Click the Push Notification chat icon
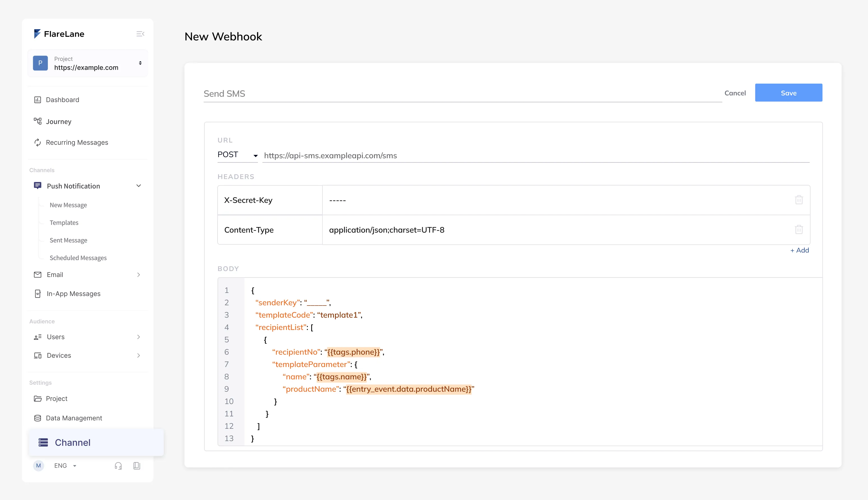Image resolution: width=868 pixels, height=500 pixels. (x=37, y=186)
